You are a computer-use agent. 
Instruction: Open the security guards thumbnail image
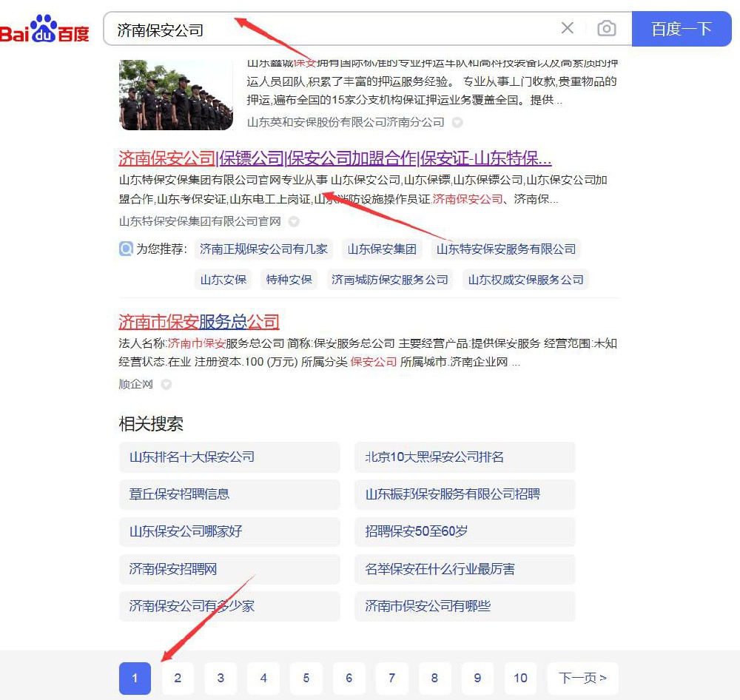point(176,95)
